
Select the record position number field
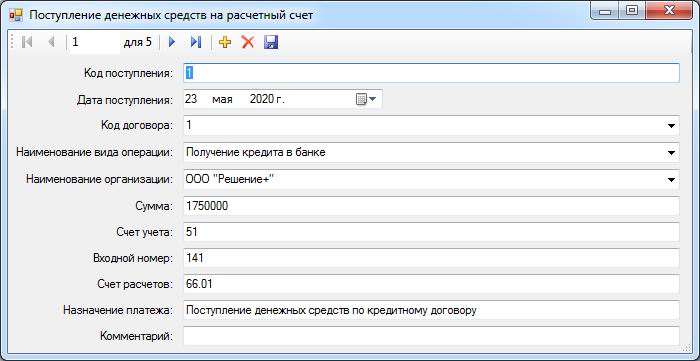[95, 42]
